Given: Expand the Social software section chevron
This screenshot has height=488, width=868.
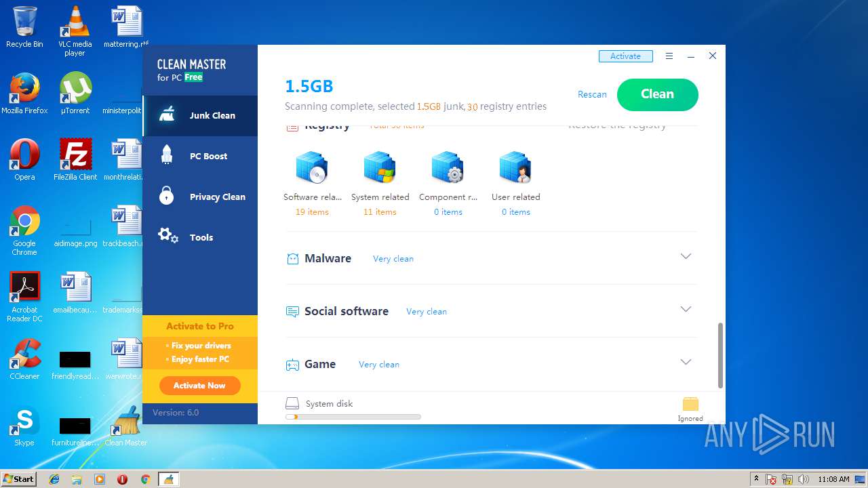Looking at the screenshot, I should pos(686,309).
